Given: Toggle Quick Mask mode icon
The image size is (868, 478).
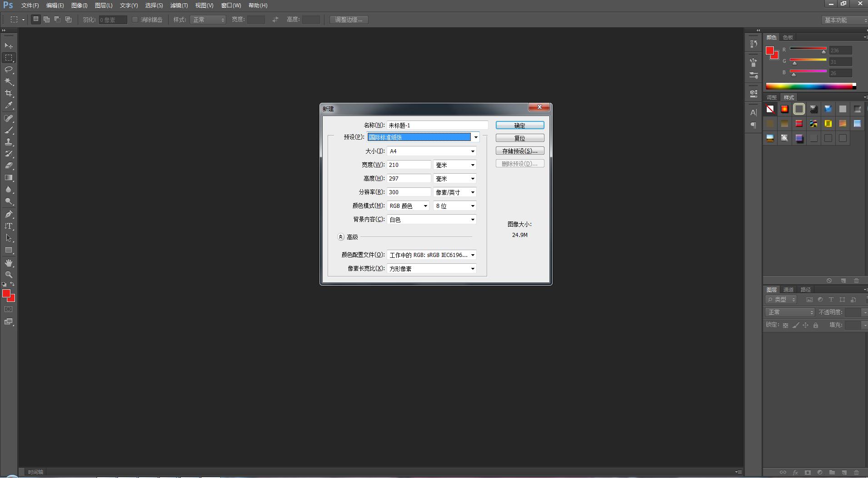Looking at the screenshot, I should (9, 309).
